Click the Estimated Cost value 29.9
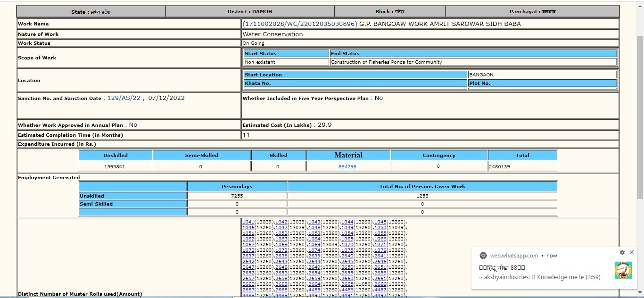 pyautogui.click(x=324, y=125)
